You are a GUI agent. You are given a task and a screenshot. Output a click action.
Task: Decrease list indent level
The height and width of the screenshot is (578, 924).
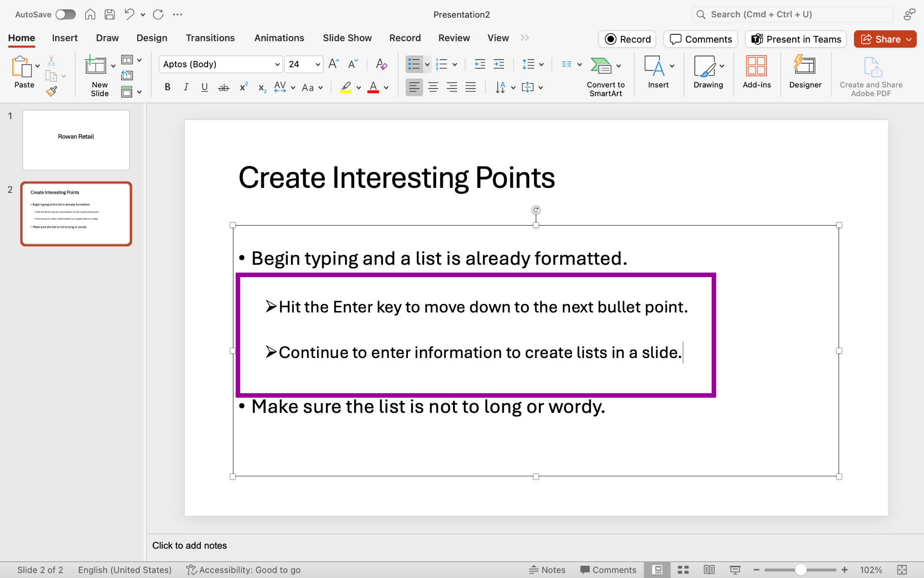coord(480,64)
